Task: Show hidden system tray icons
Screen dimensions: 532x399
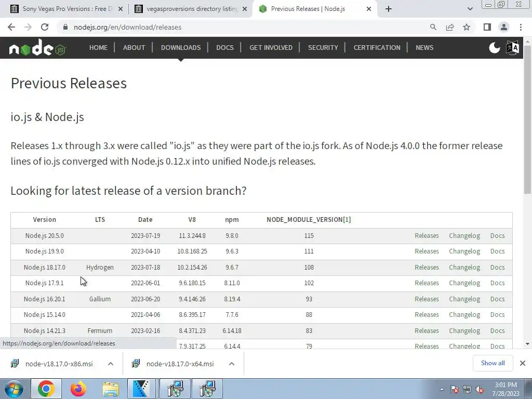Action: pyautogui.click(x=442, y=390)
